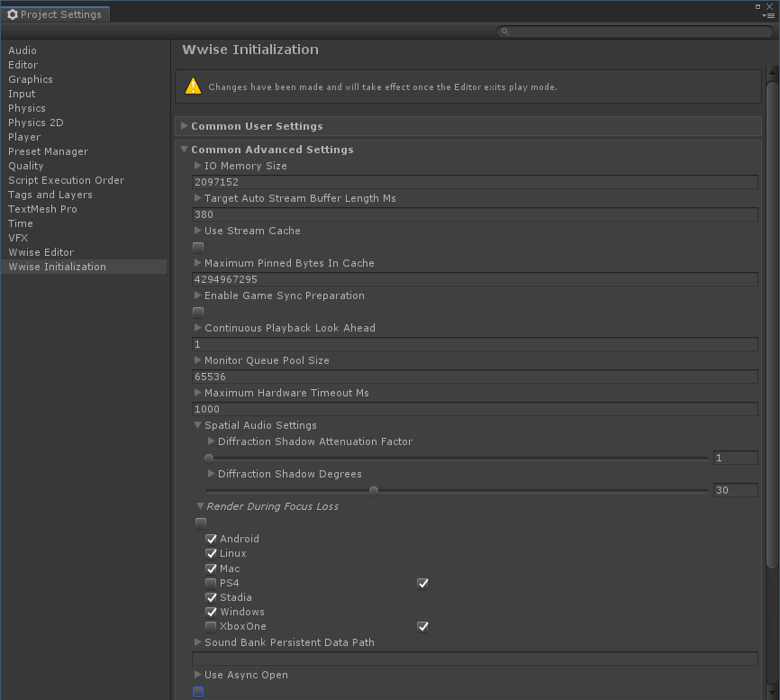The width and height of the screenshot is (780, 700).
Task: Uncheck the Stadia platform checkbox
Action: click(211, 597)
